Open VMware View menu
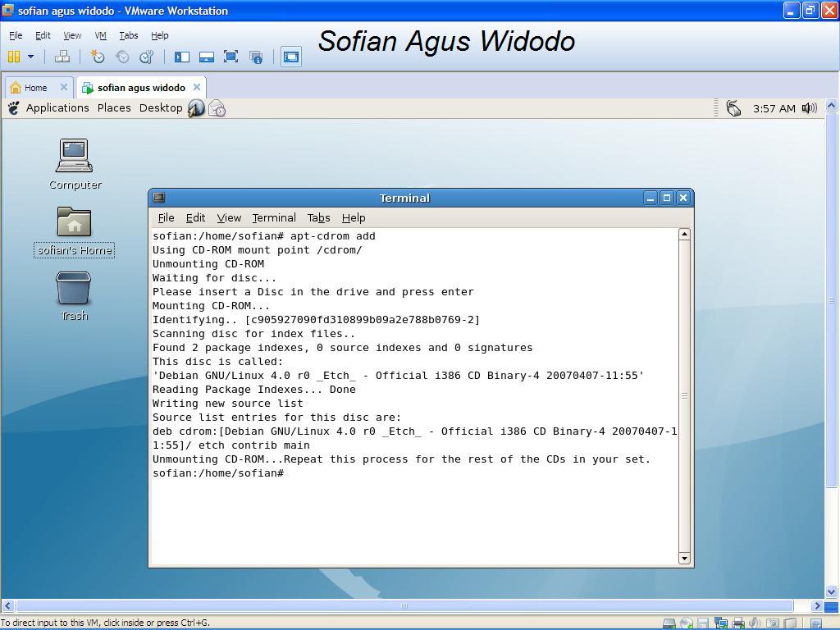The image size is (840, 630). point(72,35)
